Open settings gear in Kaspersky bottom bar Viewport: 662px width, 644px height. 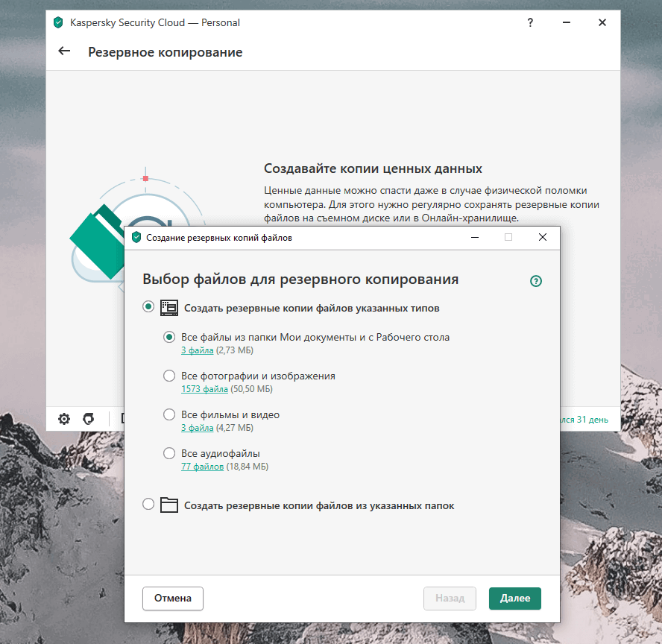(64, 419)
